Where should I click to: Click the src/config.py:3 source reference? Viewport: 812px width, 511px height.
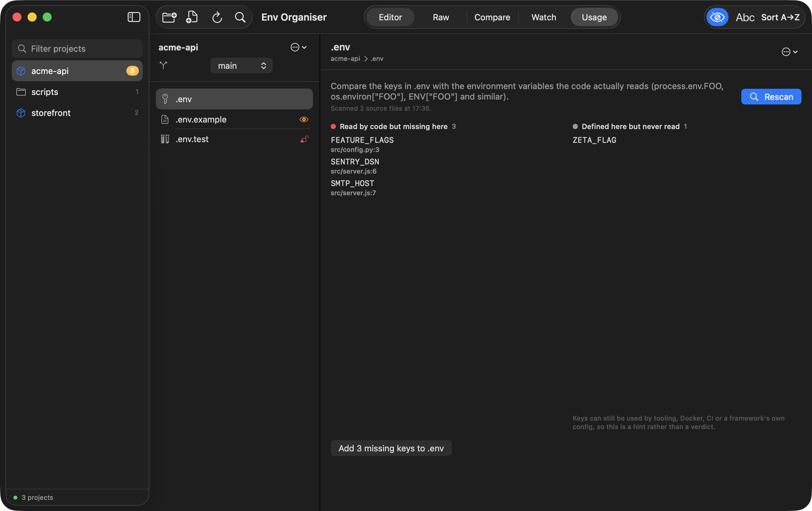[355, 149]
